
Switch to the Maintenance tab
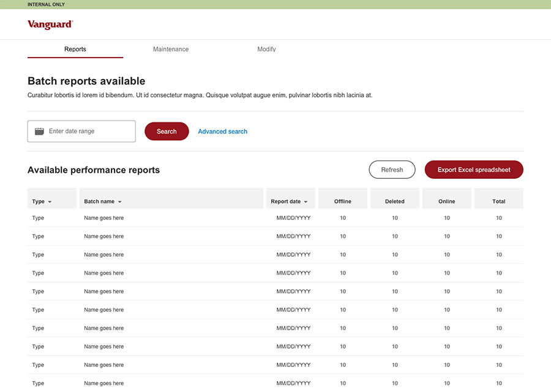(171, 50)
